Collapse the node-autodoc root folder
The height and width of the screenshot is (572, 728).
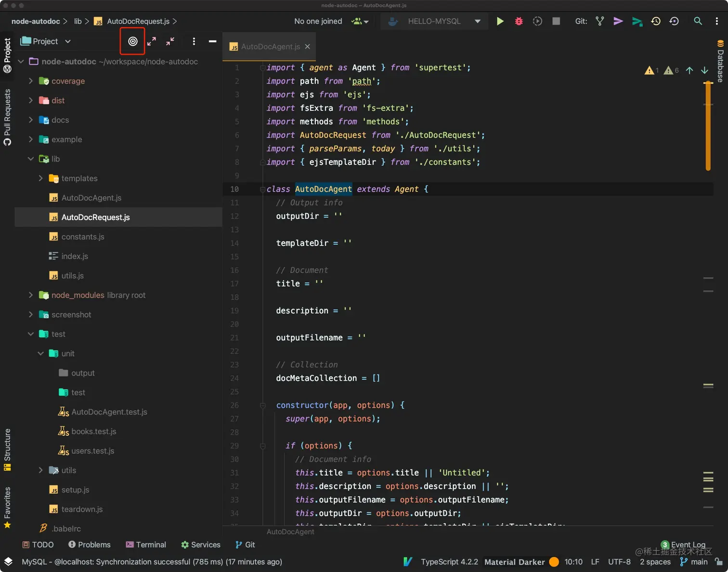tap(21, 62)
